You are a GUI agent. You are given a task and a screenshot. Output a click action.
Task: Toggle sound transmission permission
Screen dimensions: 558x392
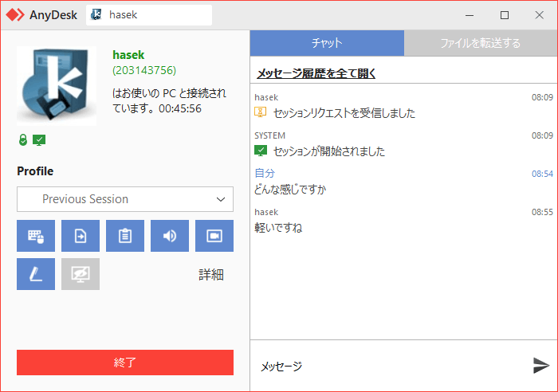(x=170, y=236)
